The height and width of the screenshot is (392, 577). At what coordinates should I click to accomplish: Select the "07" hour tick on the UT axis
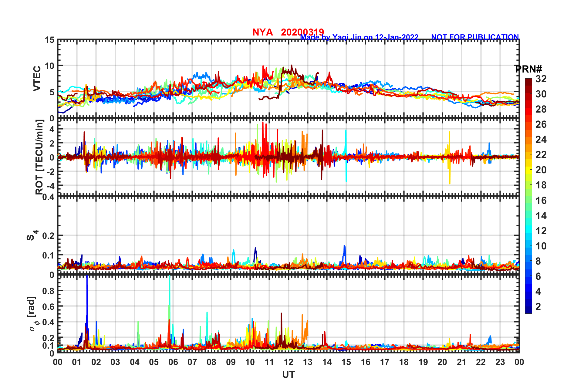tap(192, 362)
